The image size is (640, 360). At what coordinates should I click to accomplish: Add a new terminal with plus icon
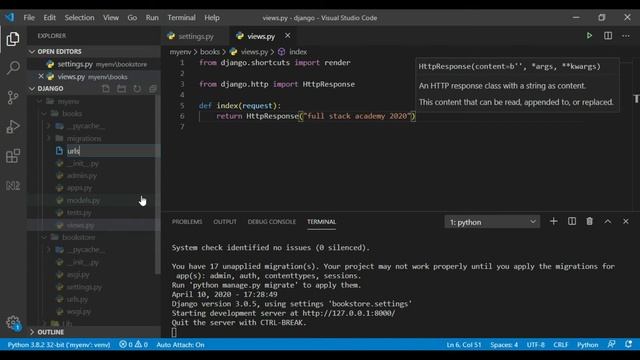(x=553, y=221)
